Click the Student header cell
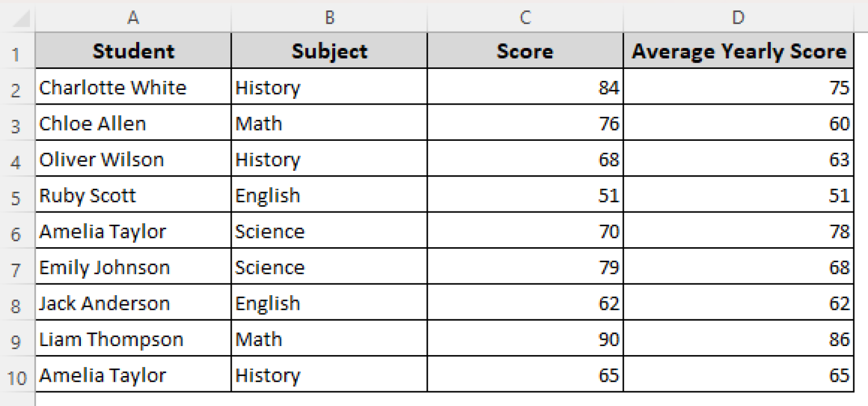 133,51
